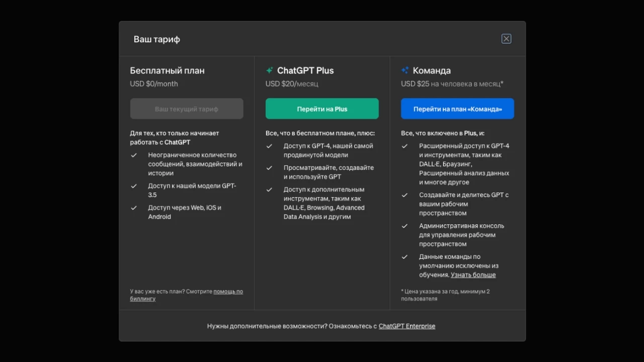Open the помощь по биллингу link
The height and width of the screenshot is (362, 644).
(186, 295)
